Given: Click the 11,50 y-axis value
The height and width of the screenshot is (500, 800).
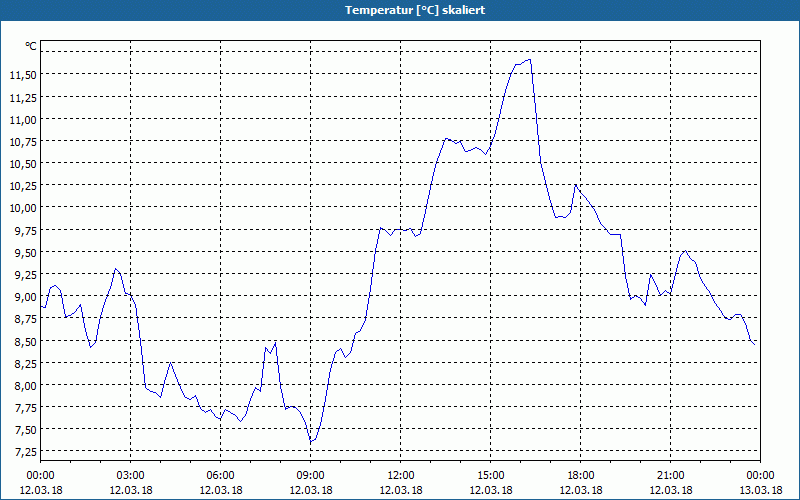Looking at the screenshot, I should 23,75.
